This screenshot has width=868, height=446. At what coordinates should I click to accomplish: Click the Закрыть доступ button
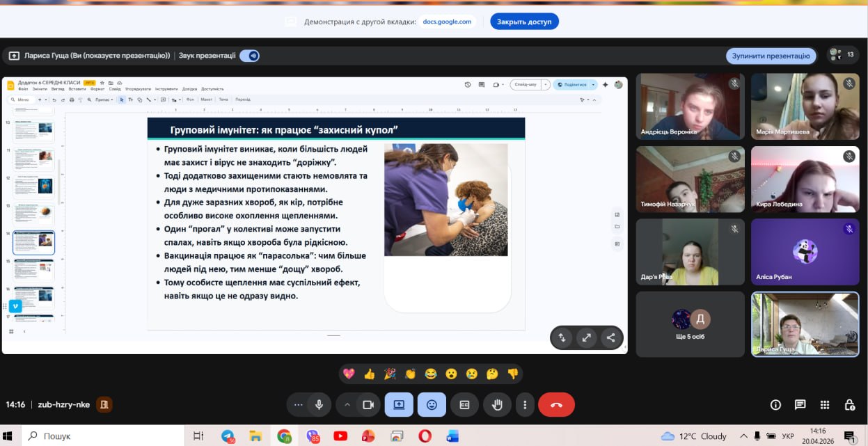tap(524, 22)
